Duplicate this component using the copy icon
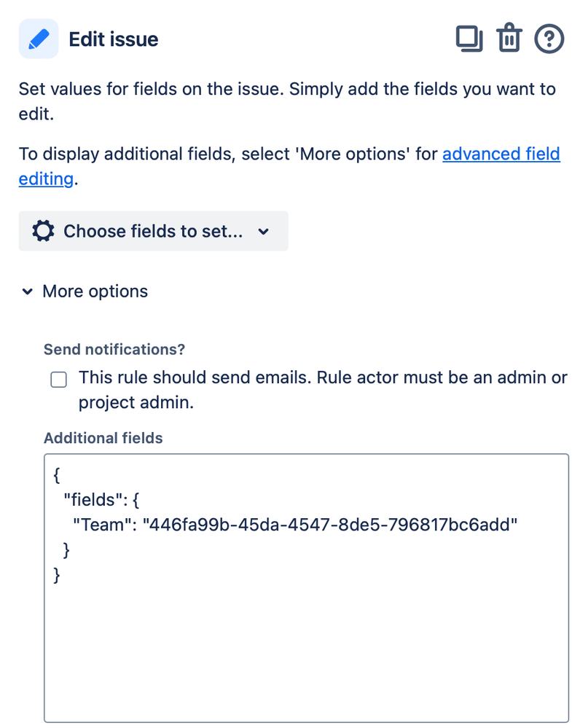This screenshot has height=728, width=588. point(469,39)
